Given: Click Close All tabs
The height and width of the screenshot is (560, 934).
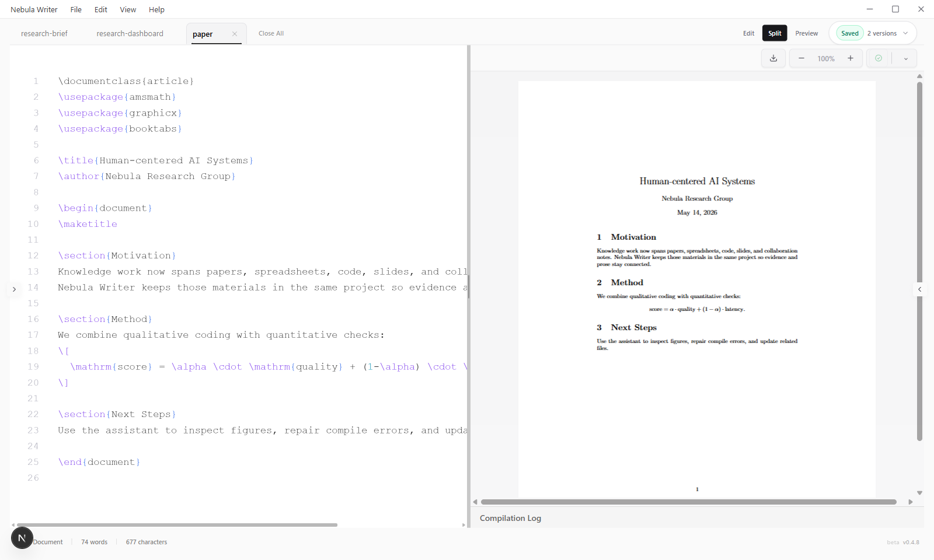Looking at the screenshot, I should coord(271,33).
